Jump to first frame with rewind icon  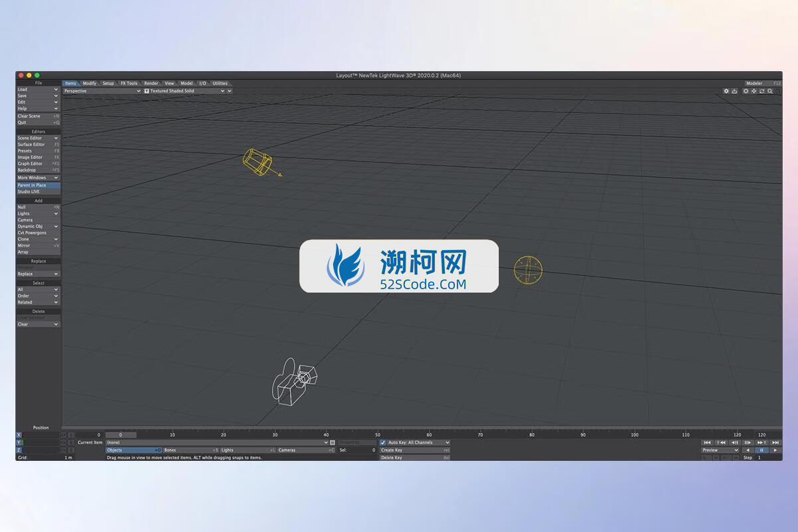click(x=708, y=442)
